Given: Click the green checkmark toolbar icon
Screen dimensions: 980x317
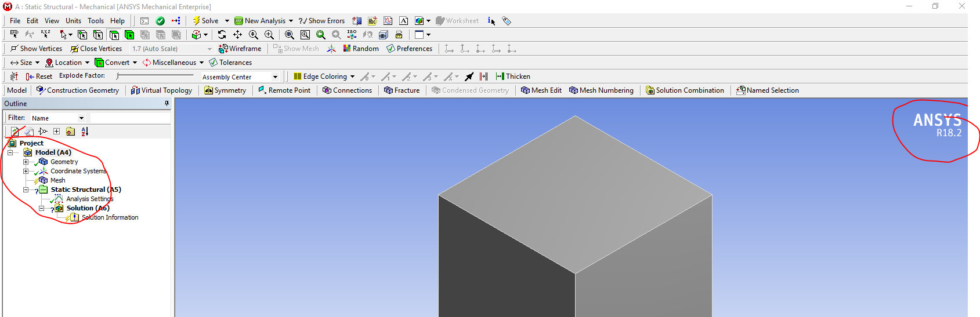Looking at the screenshot, I should 160,21.
